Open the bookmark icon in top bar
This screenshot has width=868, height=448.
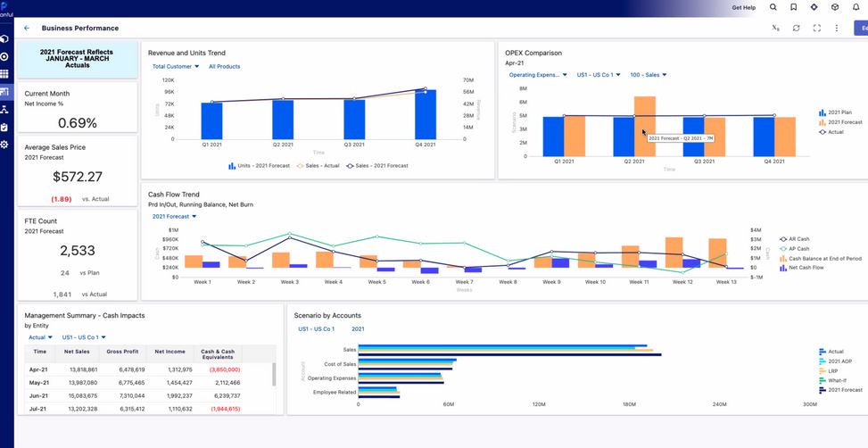(794, 7)
